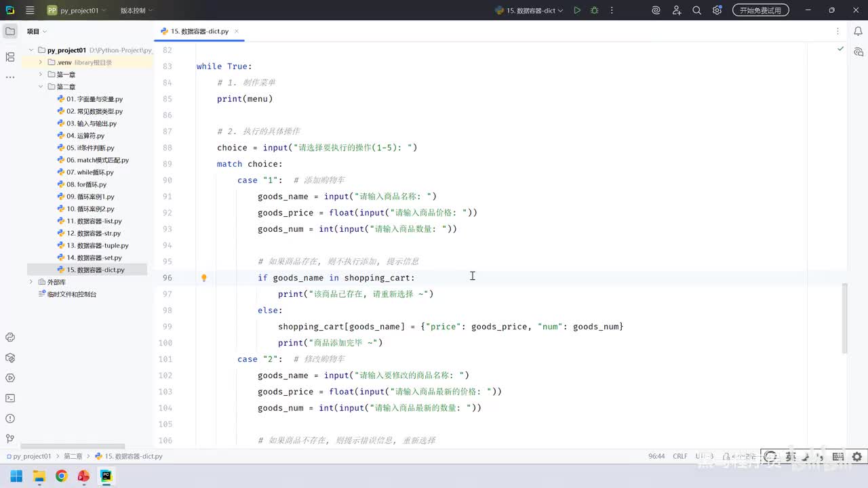Click line number 99 in the gutter

(x=167, y=327)
